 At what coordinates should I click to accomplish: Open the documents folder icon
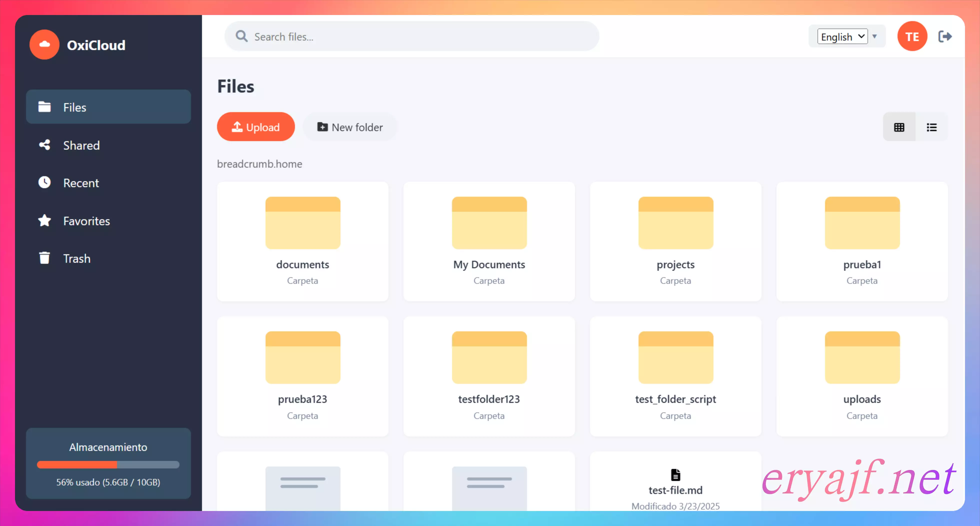pos(303,223)
